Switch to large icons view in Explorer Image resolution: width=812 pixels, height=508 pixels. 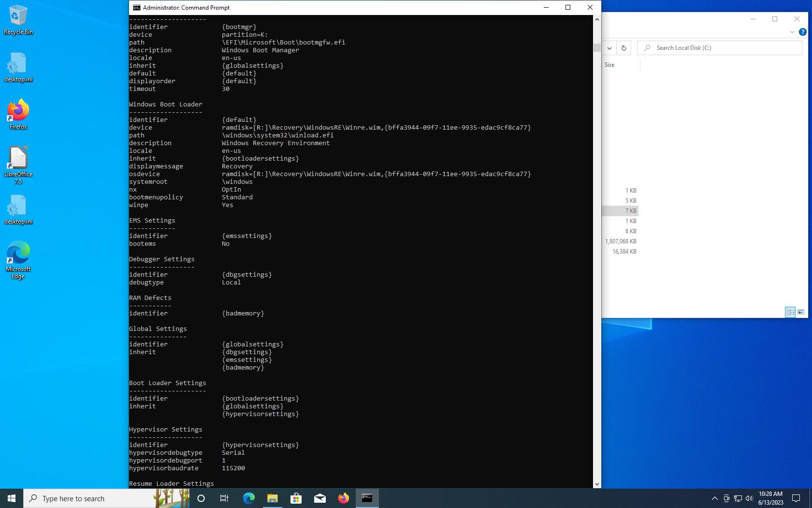(801, 312)
